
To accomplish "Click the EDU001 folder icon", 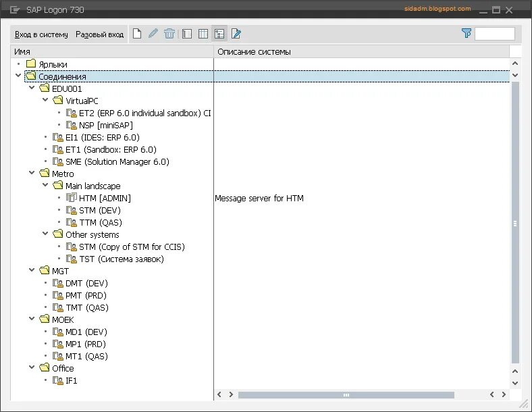I will 45,88.
